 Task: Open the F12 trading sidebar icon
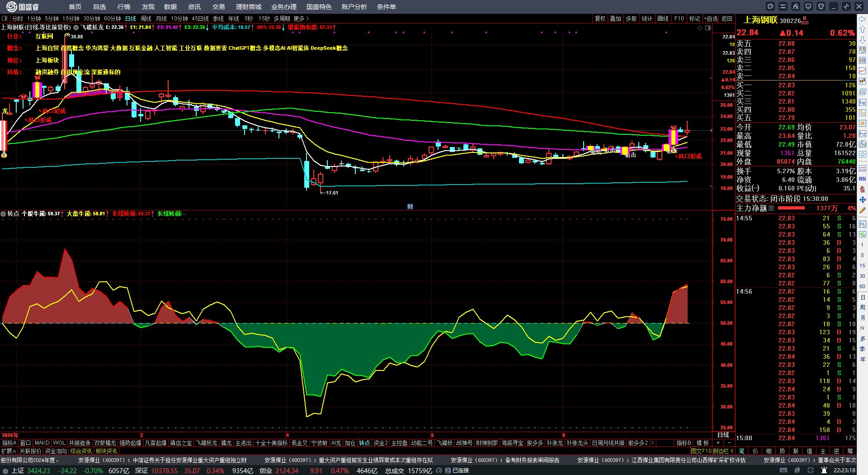click(863, 134)
